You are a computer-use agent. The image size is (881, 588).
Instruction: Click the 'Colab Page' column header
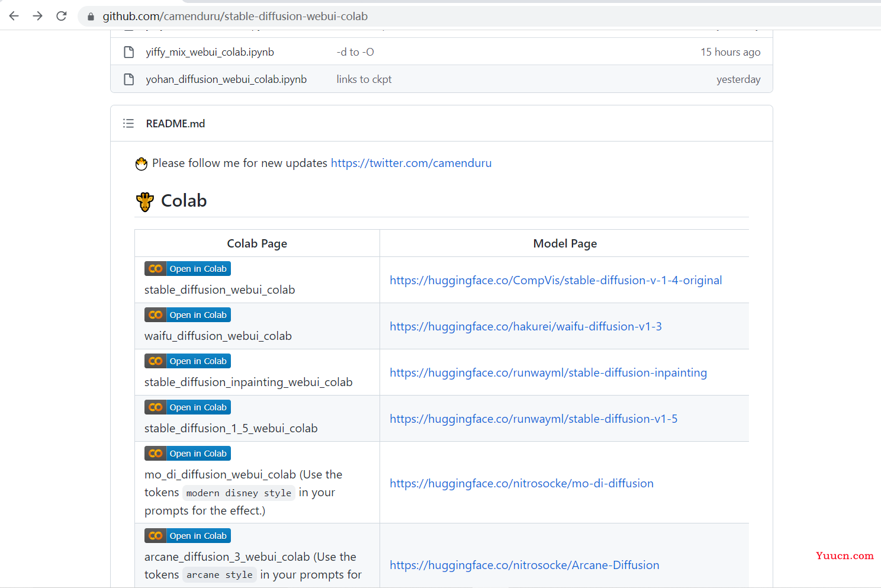[257, 243]
